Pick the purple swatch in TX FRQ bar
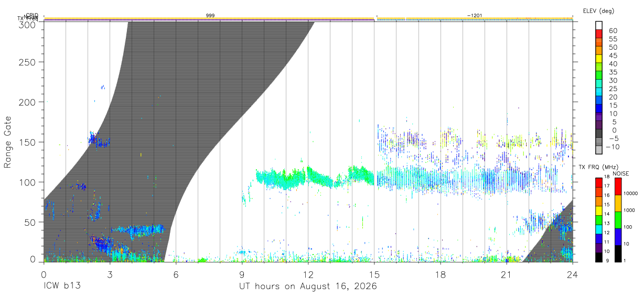This screenshot has height=297, width=644. (x=599, y=247)
